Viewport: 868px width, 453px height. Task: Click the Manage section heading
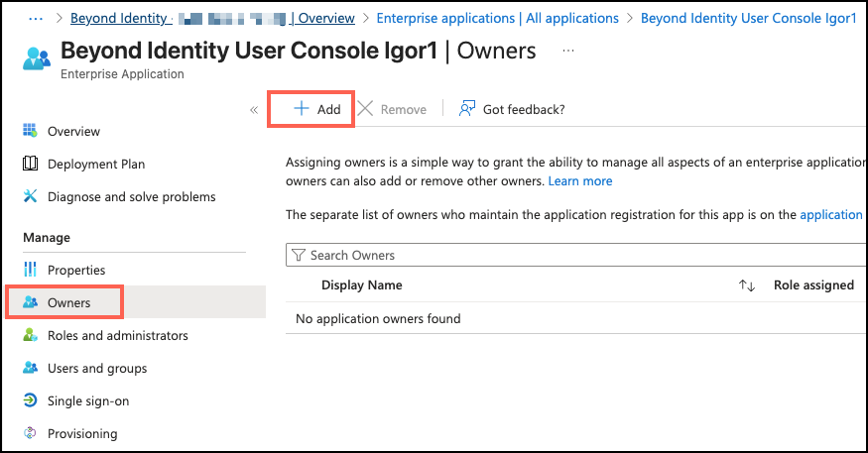47,237
